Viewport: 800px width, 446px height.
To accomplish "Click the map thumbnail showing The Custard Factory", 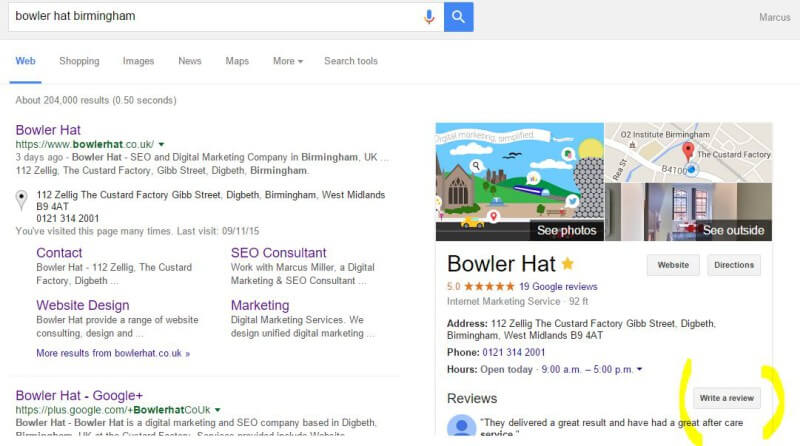I will pos(689,152).
